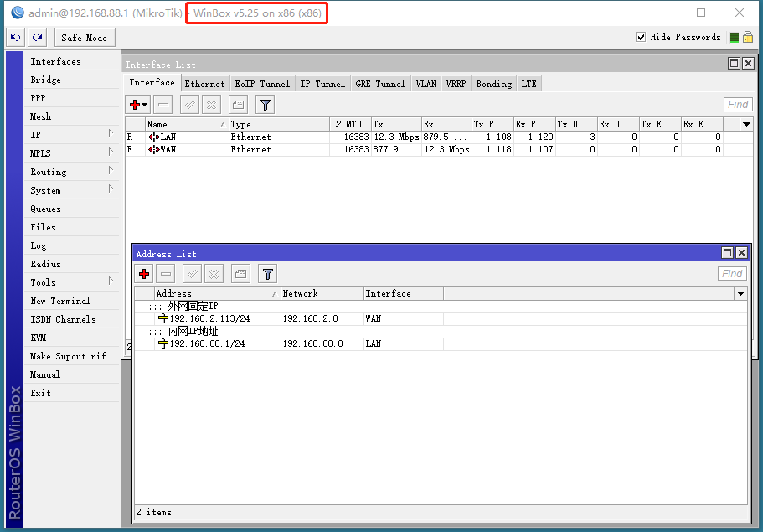Open the Queues menu item
The height and width of the screenshot is (532, 763).
(71, 209)
